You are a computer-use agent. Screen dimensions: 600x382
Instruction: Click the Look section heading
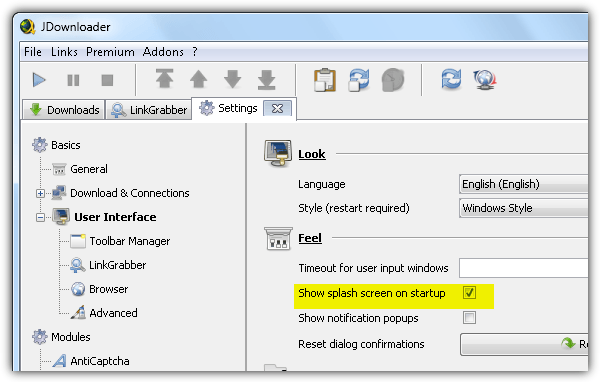pyautogui.click(x=312, y=154)
